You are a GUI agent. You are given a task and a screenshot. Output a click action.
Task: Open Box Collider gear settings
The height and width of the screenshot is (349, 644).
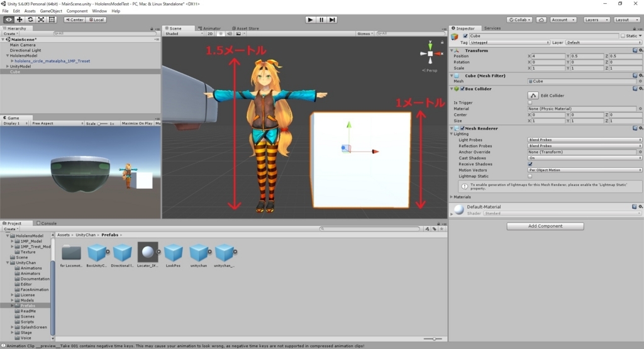641,89
